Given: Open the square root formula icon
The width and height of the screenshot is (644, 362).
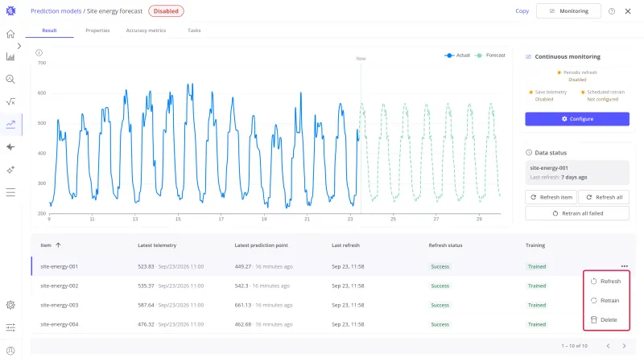Looking at the screenshot, I should pos(10,102).
